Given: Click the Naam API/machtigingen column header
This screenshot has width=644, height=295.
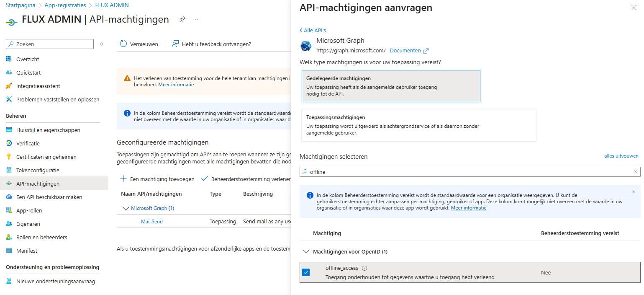Looking at the screenshot, I should point(151,194).
